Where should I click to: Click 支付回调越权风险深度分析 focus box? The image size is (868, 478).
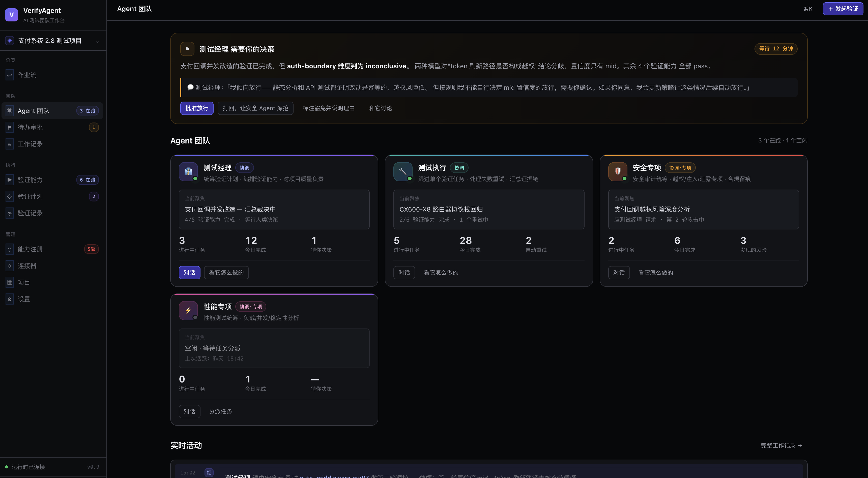tap(704, 210)
